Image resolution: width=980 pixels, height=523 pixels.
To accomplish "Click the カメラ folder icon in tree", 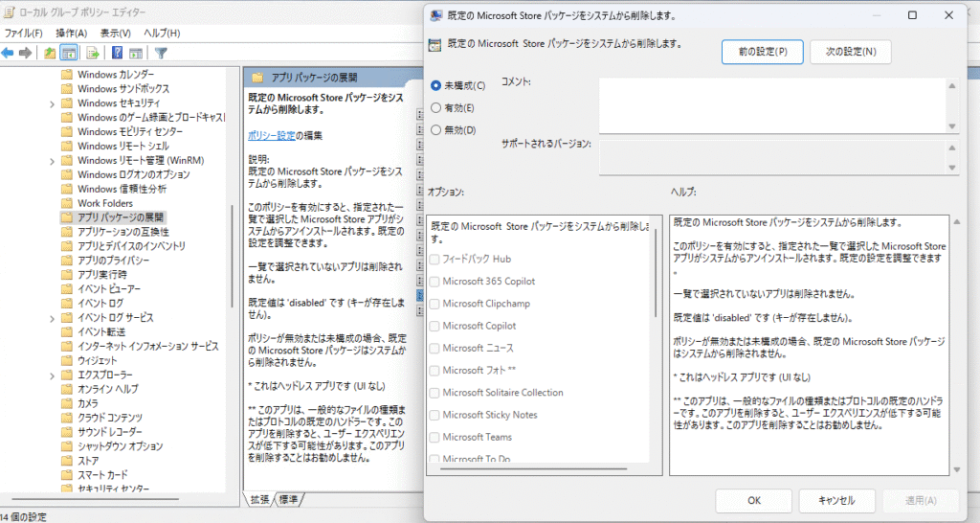I will click(x=67, y=403).
